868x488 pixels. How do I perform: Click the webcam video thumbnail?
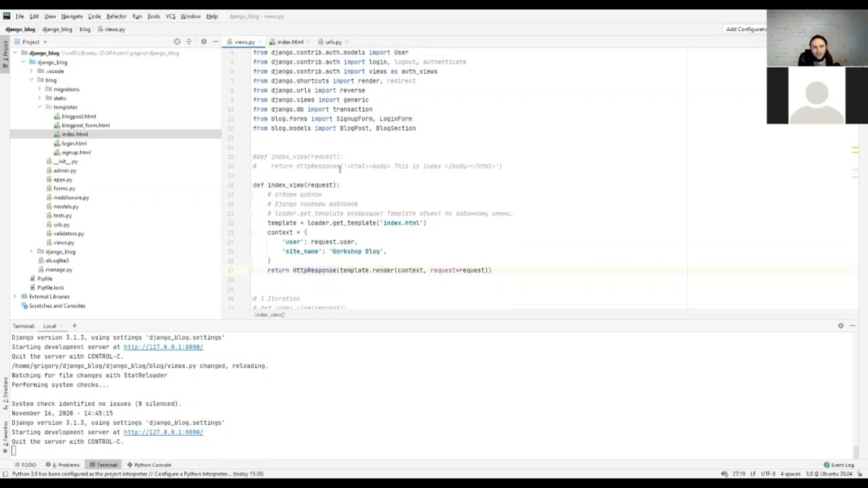tap(817, 38)
